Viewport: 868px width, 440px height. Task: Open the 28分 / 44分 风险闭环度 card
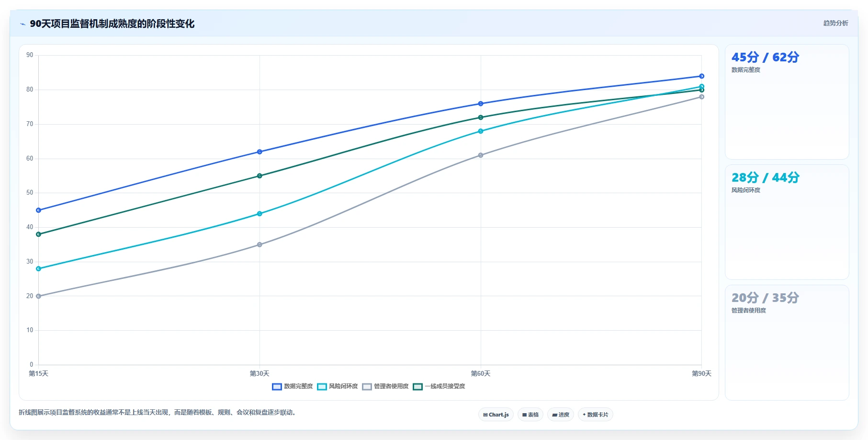coord(787,222)
